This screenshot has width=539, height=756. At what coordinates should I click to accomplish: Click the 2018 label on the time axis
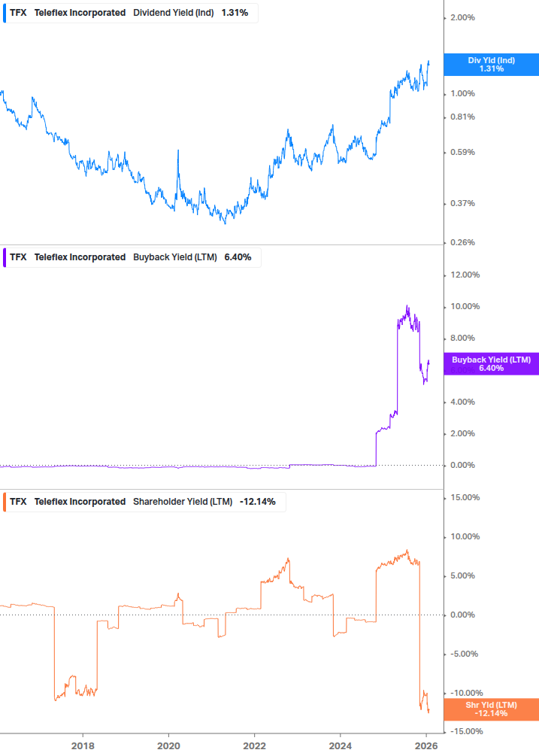(x=83, y=746)
